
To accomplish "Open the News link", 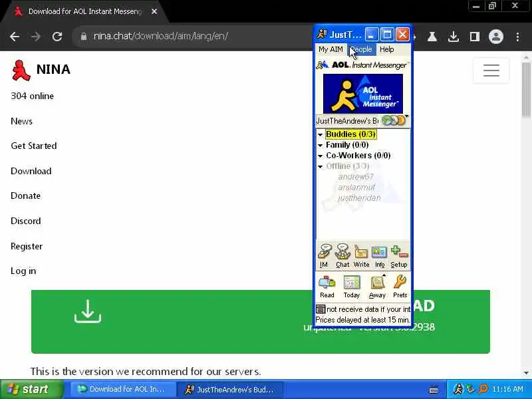I will click(22, 121).
